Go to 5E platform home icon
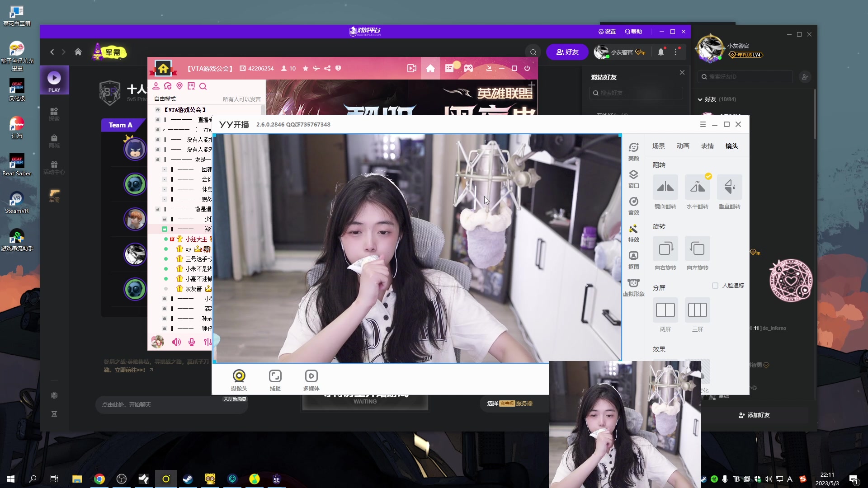 point(78,52)
